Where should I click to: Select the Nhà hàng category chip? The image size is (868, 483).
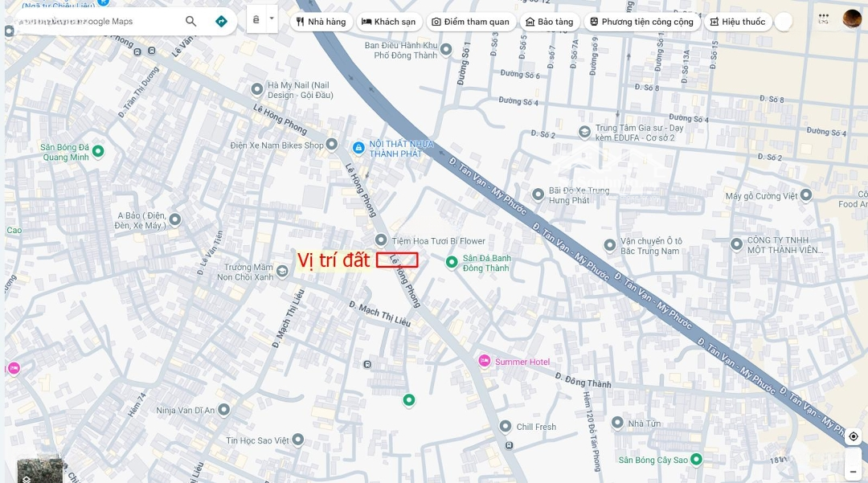[x=321, y=22]
